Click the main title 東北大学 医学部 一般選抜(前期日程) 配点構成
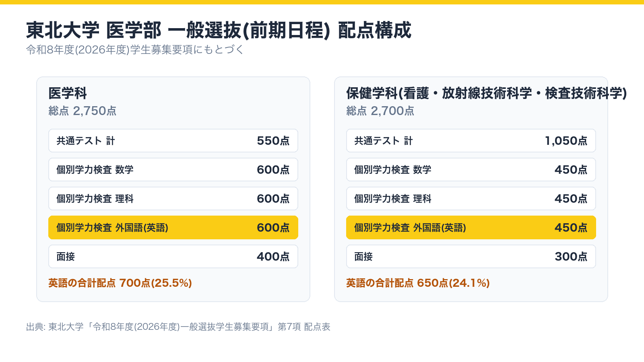Viewport: 644px width, 362px height. click(219, 30)
